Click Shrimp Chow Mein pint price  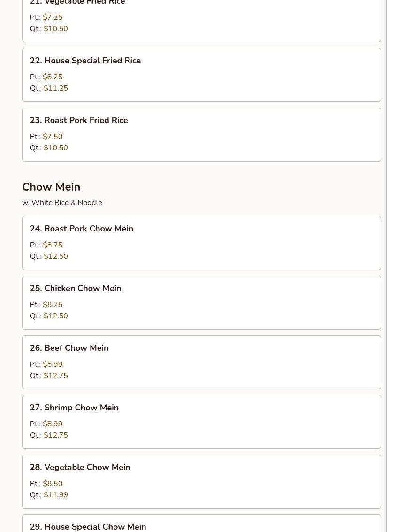(x=53, y=424)
